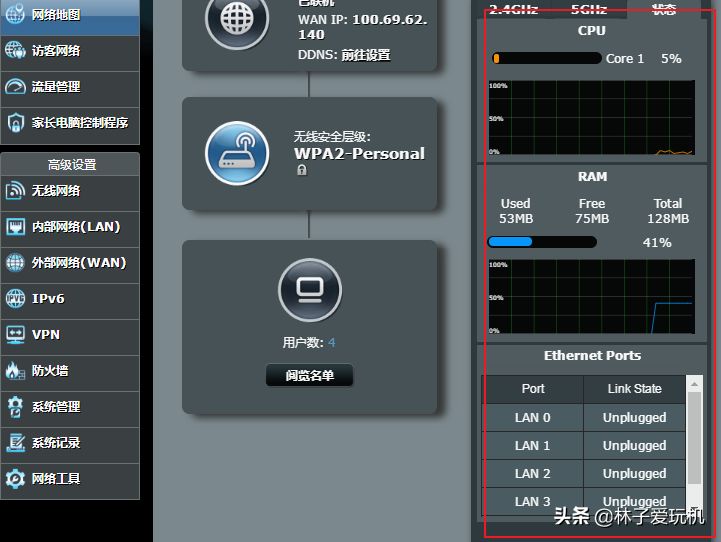The image size is (721, 542).
Task: Select the 家长电脑控制程序 shield lock icon
Action: [x=15, y=123]
